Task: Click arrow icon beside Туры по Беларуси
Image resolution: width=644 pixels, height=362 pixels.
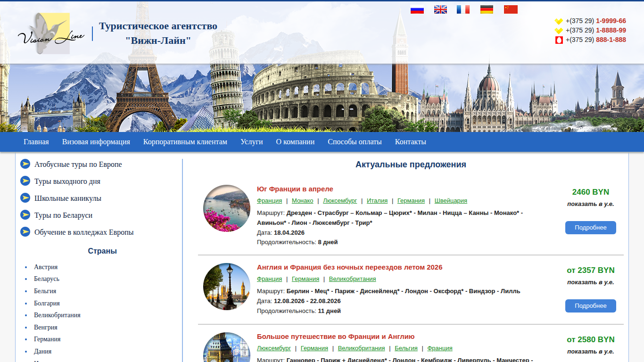Action: (x=25, y=215)
